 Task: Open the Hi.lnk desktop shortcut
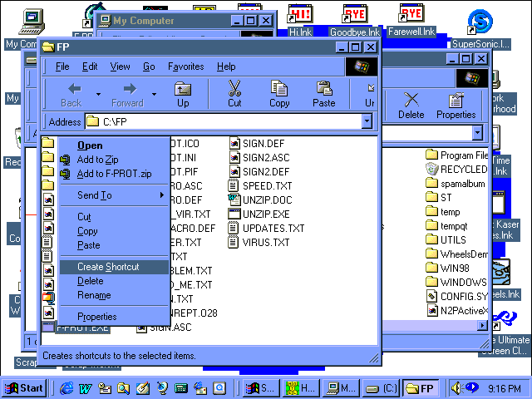point(300,20)
